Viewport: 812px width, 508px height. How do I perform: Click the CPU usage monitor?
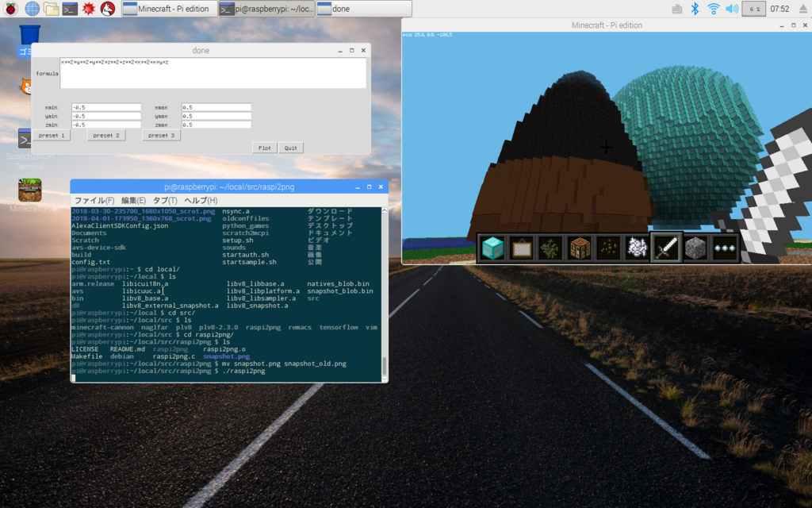pyautogui.click(x=753, y=9)
